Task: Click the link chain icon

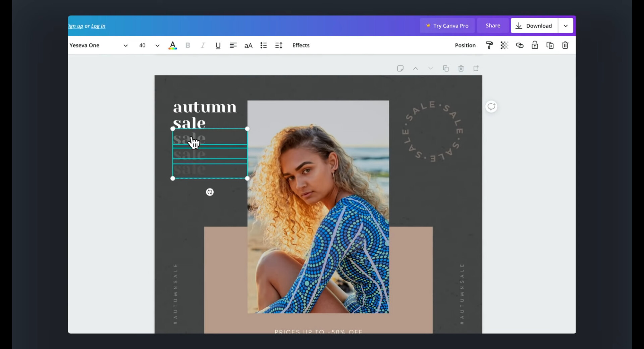Action: [x=520, y=45]
